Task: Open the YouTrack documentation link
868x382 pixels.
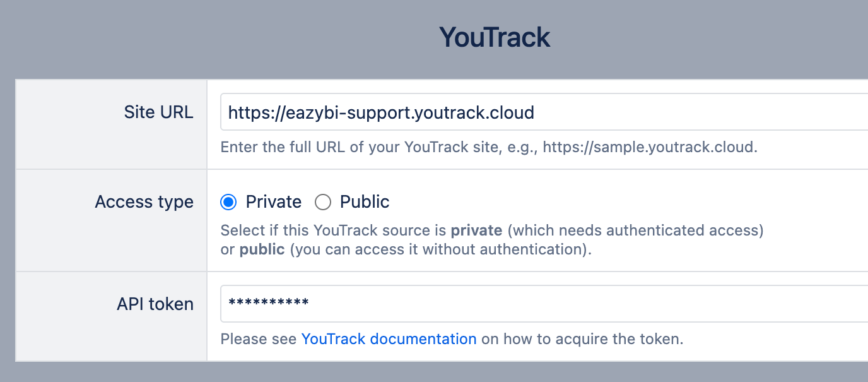Action: click(x=389, y=339)
